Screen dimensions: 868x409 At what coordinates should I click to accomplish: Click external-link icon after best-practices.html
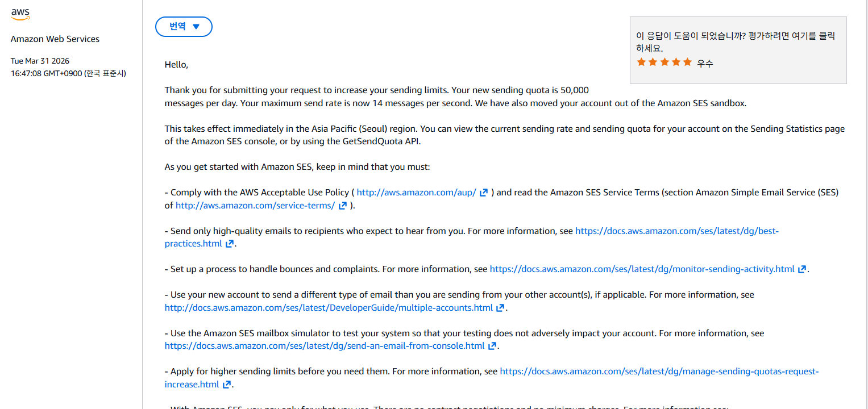click(x=230, y=244)
